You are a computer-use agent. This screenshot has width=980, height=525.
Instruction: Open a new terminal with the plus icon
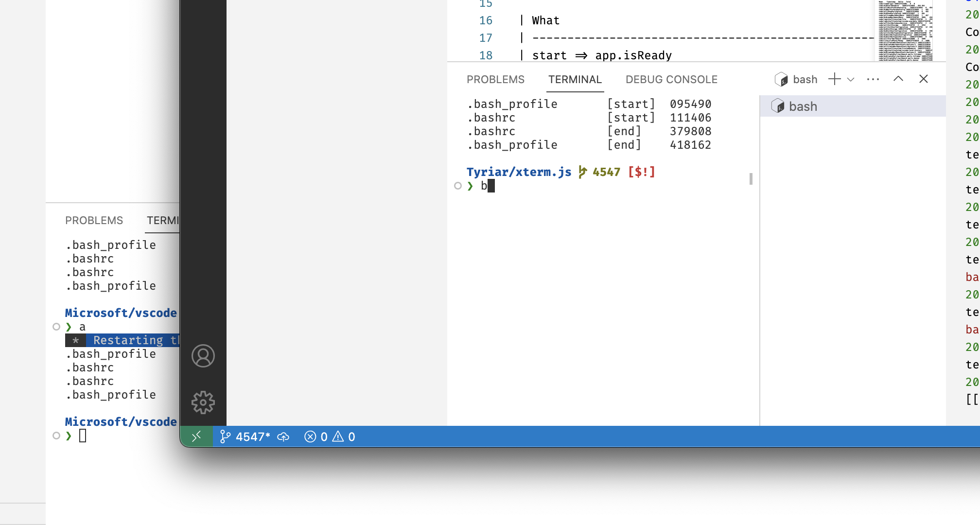[x=835, y=79]
